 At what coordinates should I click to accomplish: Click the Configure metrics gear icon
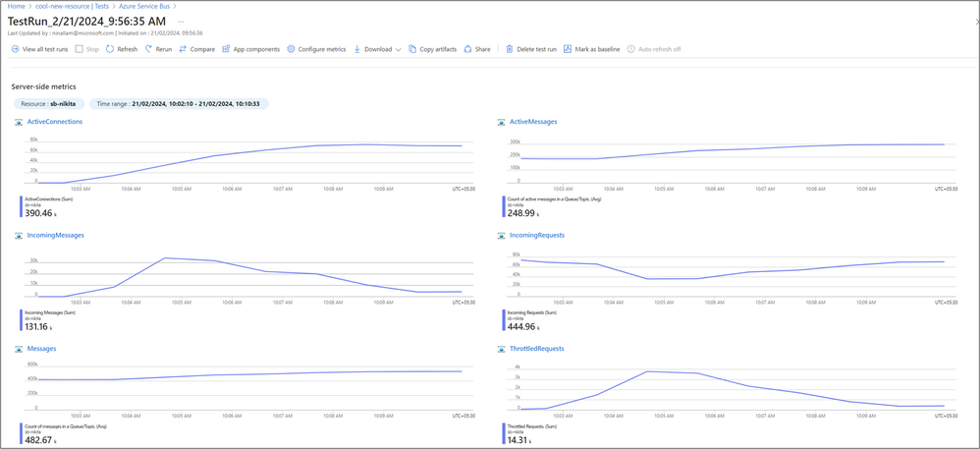coord(291,49)
